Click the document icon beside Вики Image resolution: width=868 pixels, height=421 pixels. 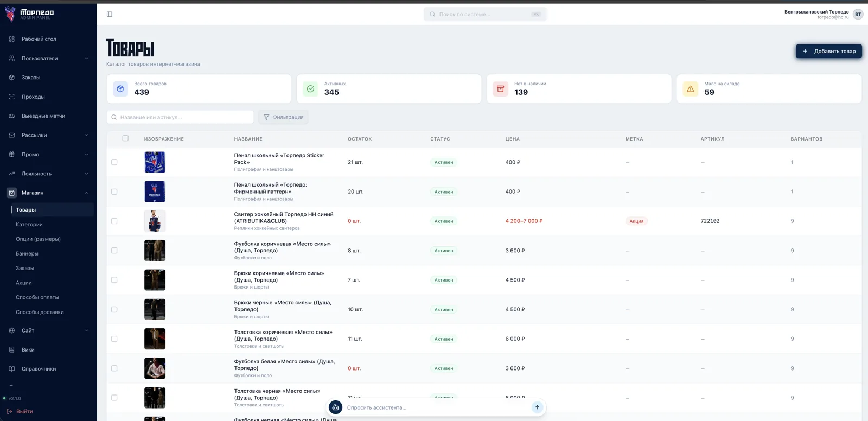[x=12, y=350]
